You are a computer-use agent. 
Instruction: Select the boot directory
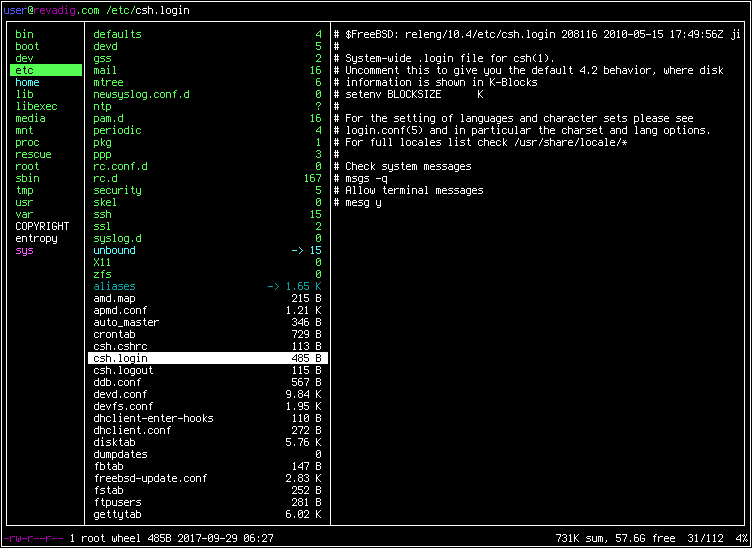(x=27, y=47)
